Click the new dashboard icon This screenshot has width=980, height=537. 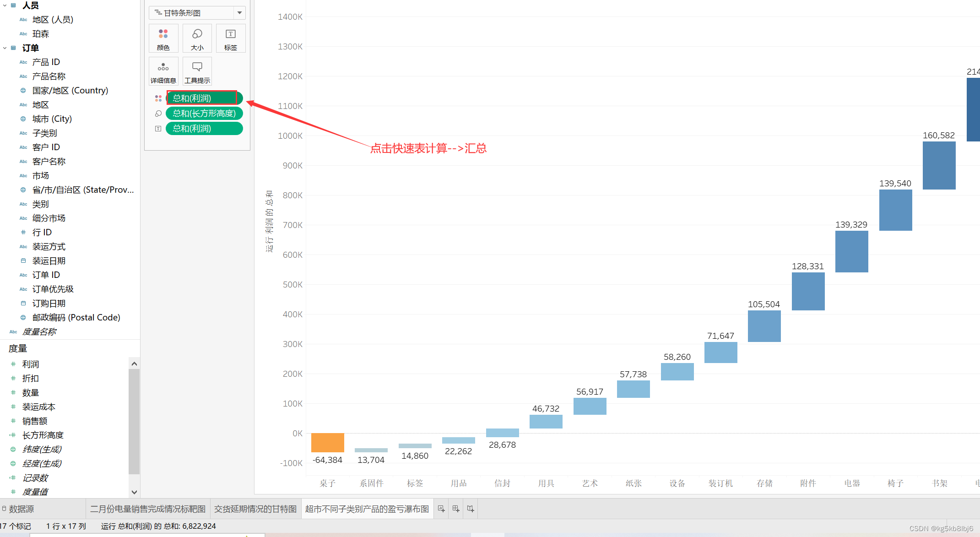pyautogui.click(x=456, y=509)
